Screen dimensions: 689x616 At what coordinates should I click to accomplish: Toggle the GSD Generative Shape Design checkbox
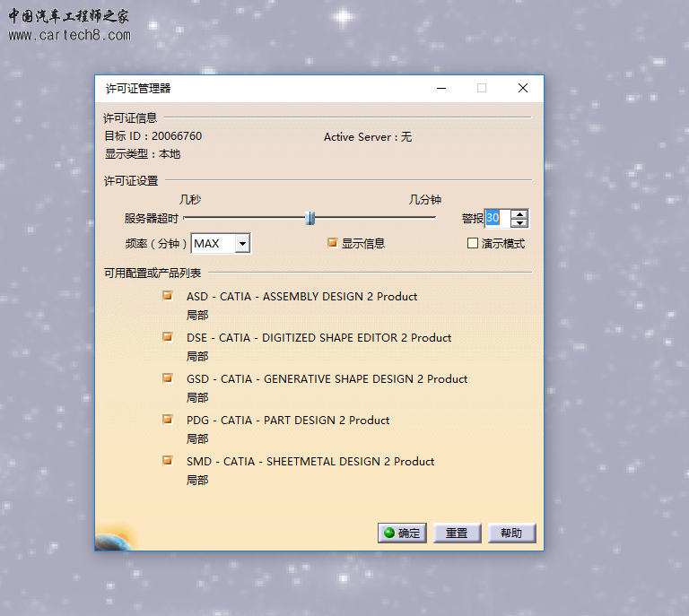coord(168,378)
